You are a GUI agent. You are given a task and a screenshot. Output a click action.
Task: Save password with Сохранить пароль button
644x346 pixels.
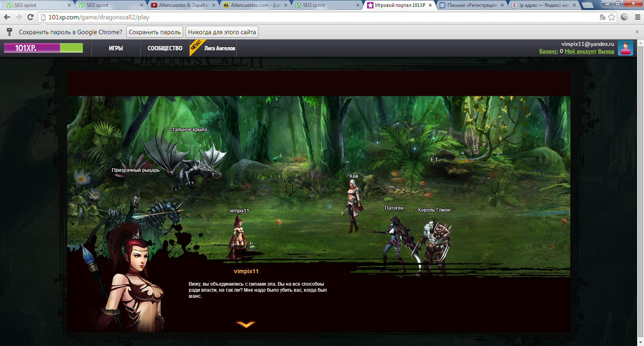(x=155, y=32)
